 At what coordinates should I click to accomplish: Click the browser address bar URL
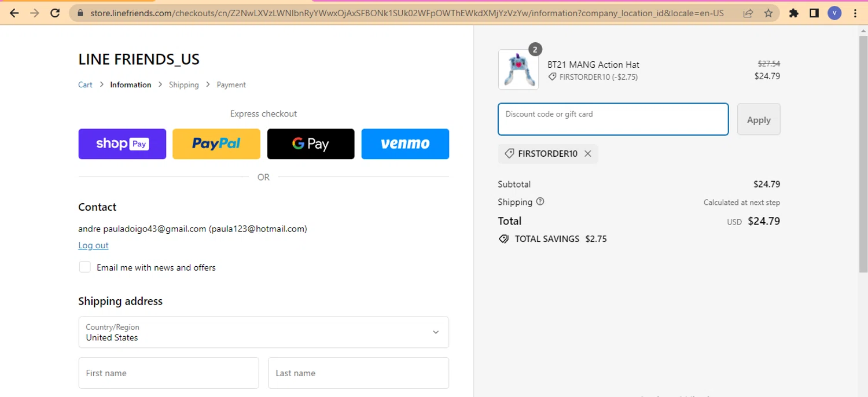pos(407,13)
